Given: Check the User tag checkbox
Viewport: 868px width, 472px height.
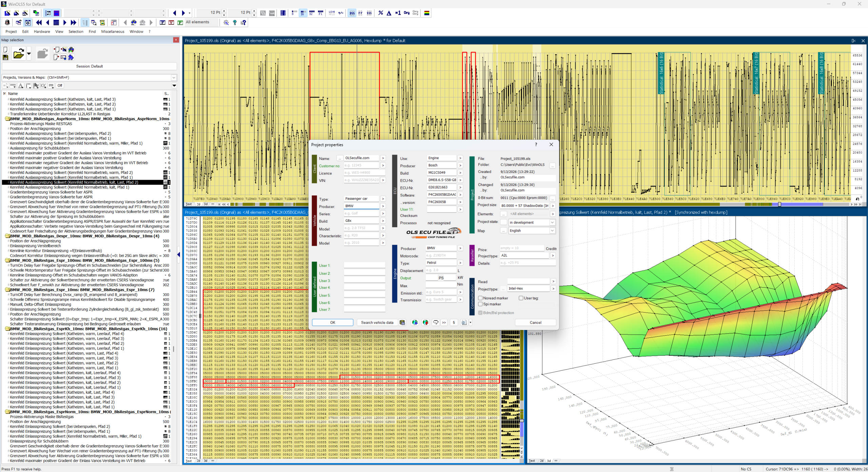Looking at the screenshot, I should [521, 298].
